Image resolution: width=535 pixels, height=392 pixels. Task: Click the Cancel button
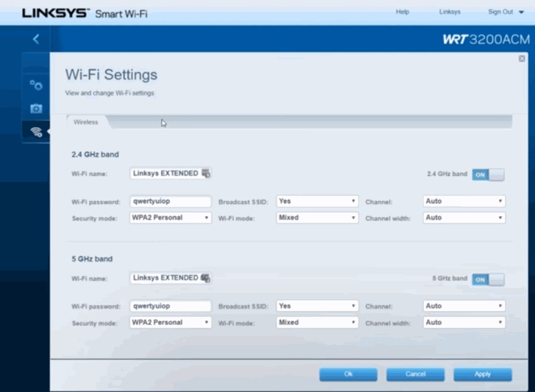[x=415, y=374]
